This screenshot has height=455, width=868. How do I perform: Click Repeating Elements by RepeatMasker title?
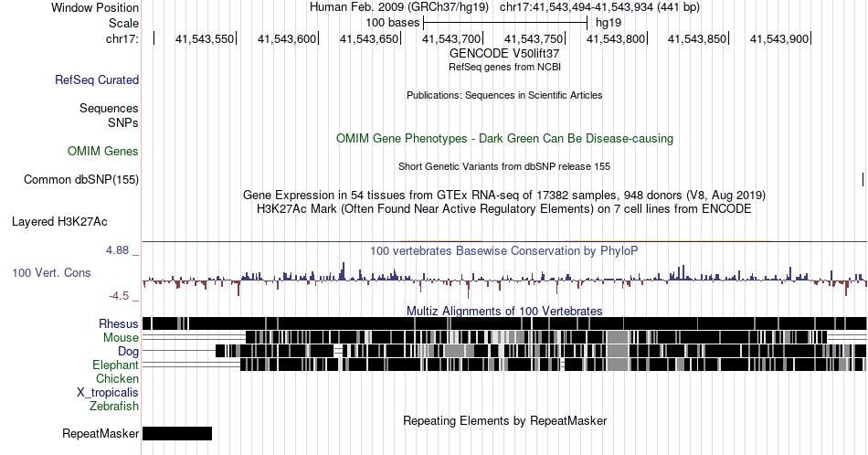[504, 420]
